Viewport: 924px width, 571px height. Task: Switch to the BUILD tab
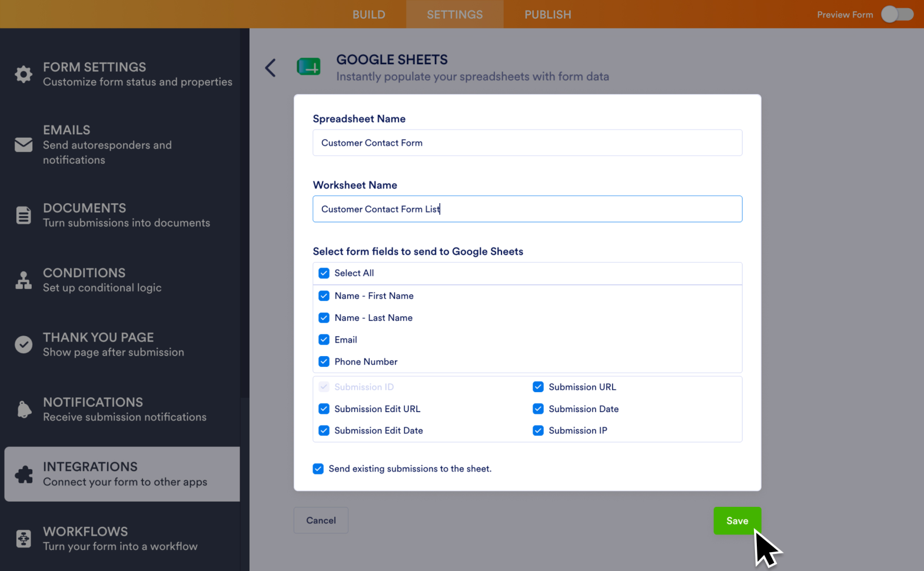point(369,14)
